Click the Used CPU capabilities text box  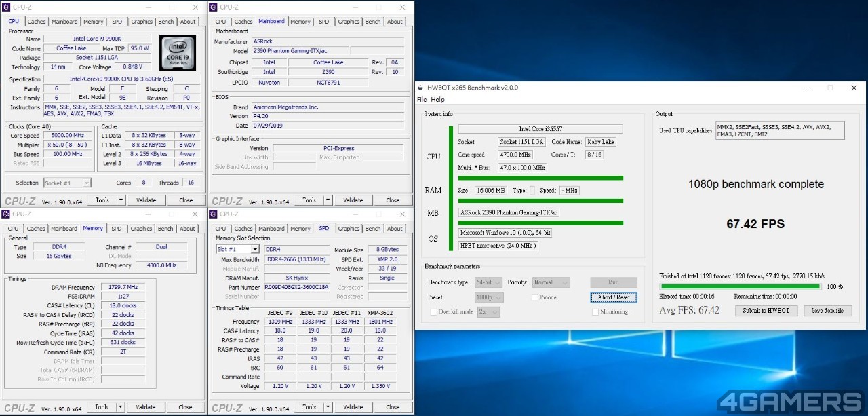click(780, 130)
